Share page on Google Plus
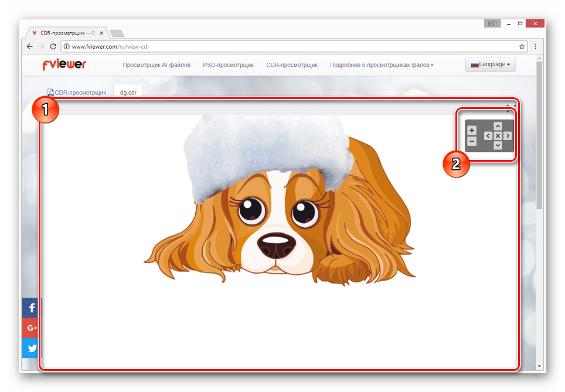This screenshot has height=392, width=565. pyautogui.click(x=30, y=328)
